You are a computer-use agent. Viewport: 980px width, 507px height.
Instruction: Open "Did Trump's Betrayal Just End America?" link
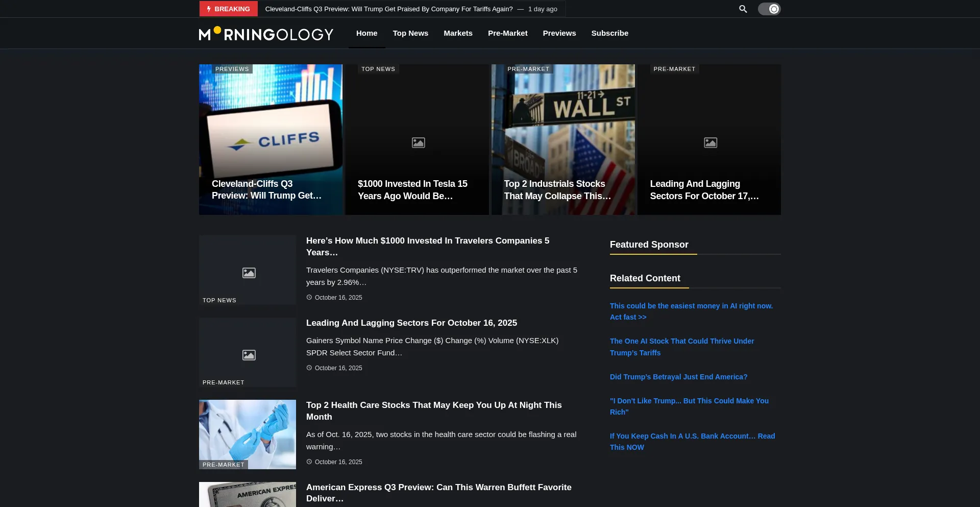[678, 377]
